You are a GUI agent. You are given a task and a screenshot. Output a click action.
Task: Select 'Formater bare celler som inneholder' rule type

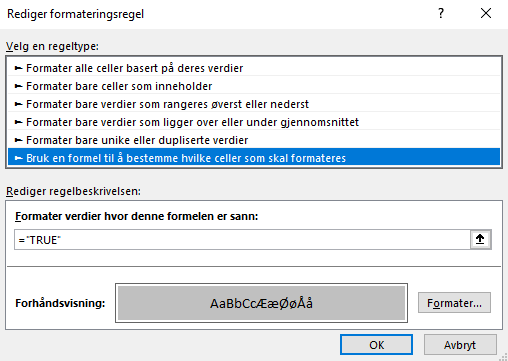coord(254,86)
